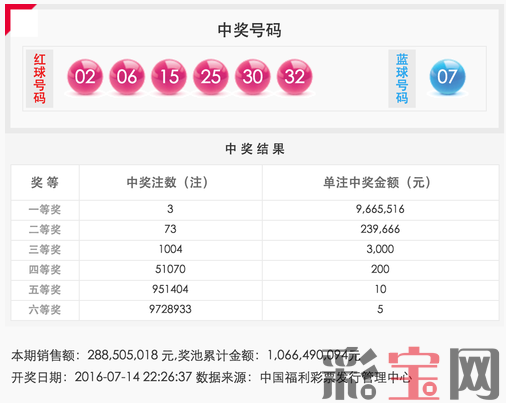Click the 蓝球号码 label
The image size is (506, 403).
(402, 79)
